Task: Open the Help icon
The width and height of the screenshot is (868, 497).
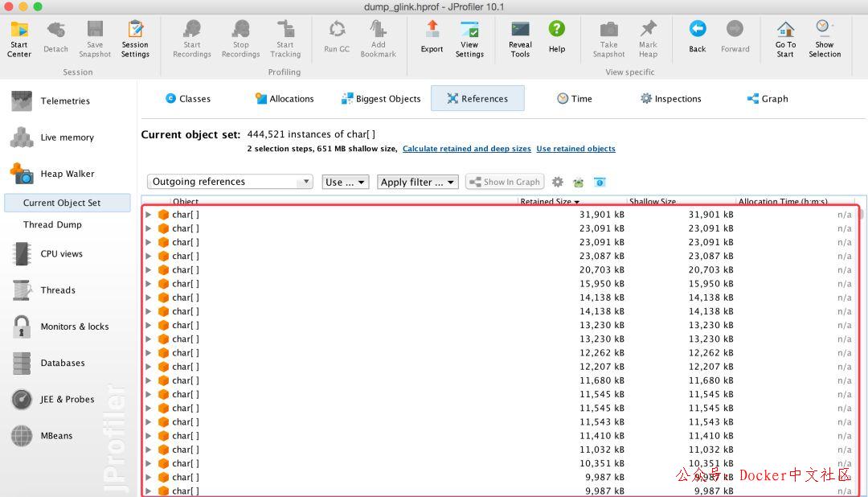Action: (x=556, y=38)
